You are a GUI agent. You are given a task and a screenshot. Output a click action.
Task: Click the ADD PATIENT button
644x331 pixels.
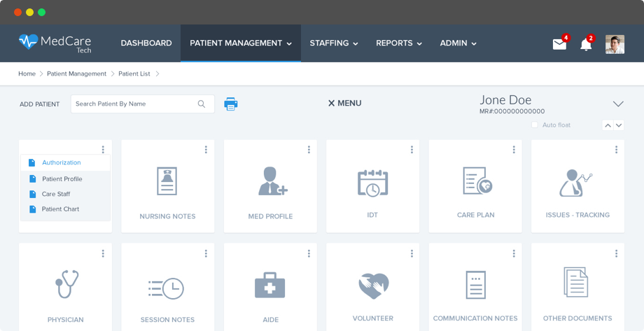click(x=40, y=104)
